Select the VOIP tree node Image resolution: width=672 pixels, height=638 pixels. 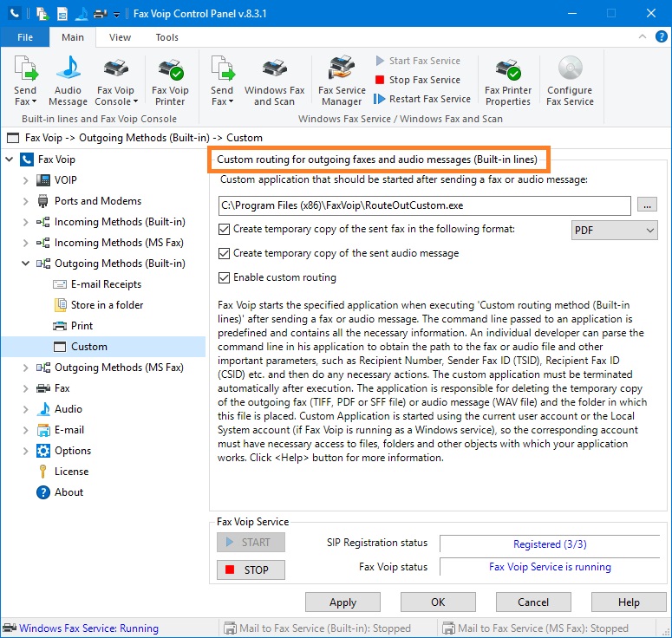[66, 180]
